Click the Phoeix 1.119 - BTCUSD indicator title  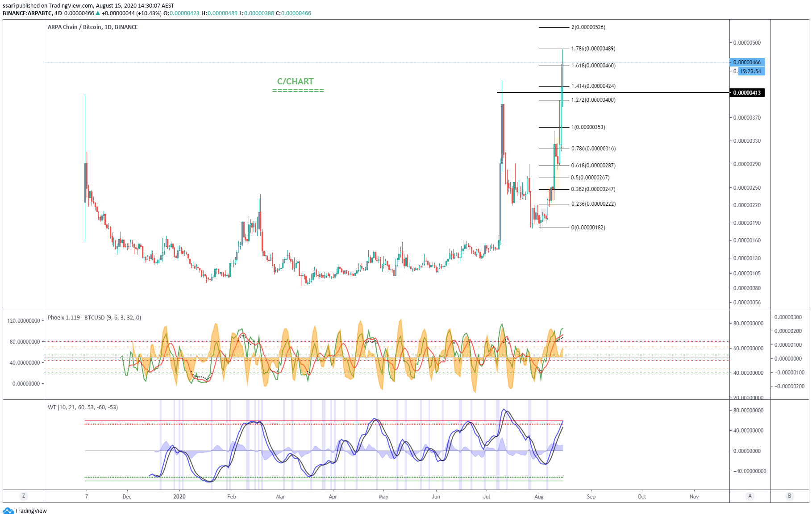coord(94,318)
